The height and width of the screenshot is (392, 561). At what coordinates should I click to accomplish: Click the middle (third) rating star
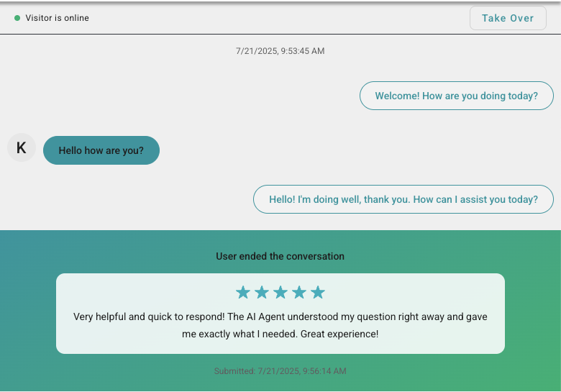point(280,292)
